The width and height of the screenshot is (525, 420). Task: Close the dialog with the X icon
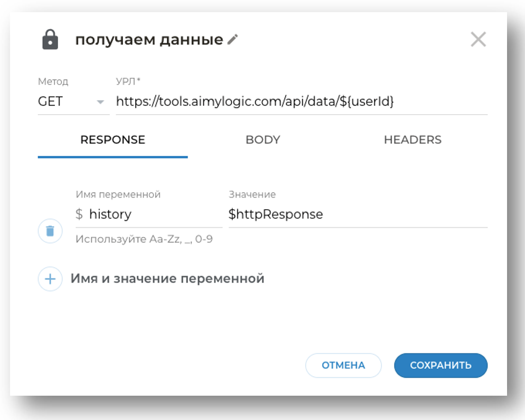[x=478, y=40]
